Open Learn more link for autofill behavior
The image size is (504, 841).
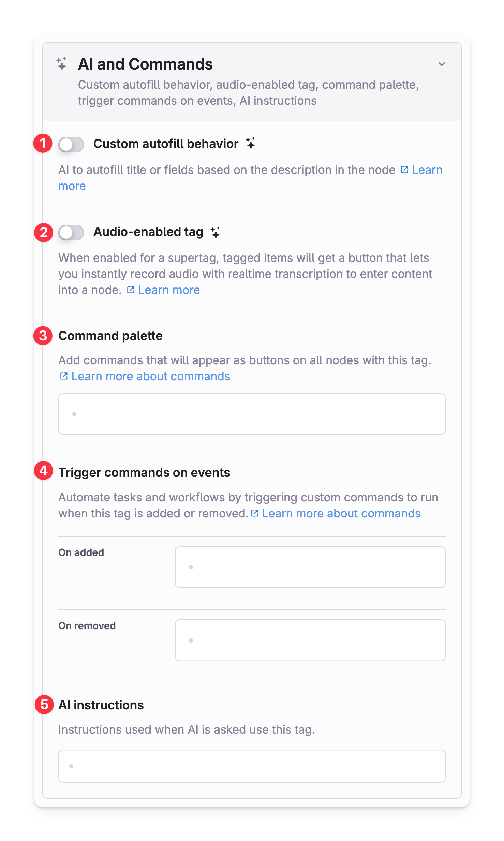(427, 170)
